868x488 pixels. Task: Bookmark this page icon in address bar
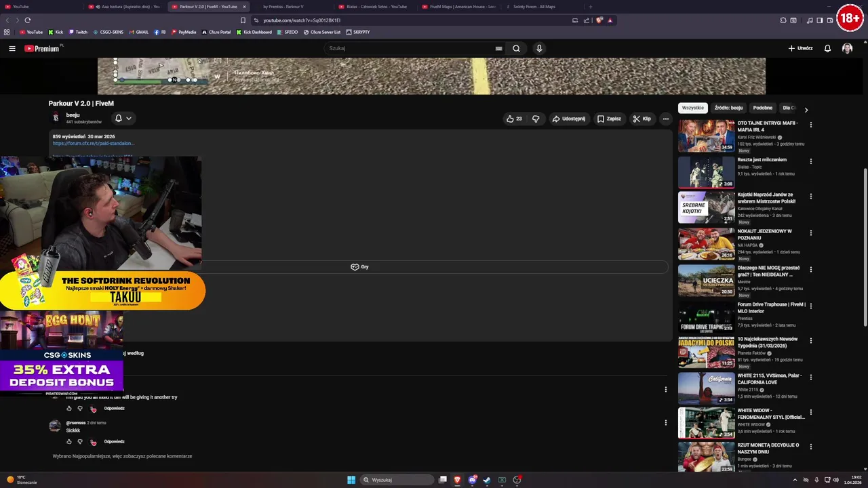(x=243, y=20)
